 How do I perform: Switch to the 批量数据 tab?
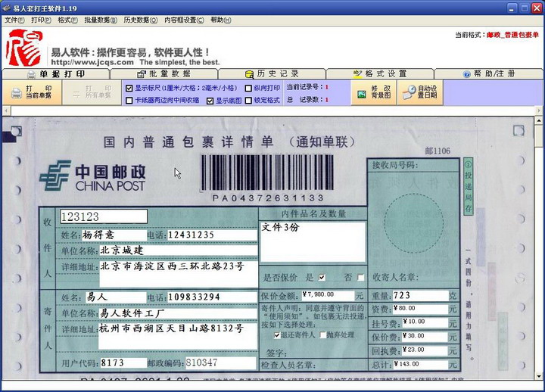[164, 74]
